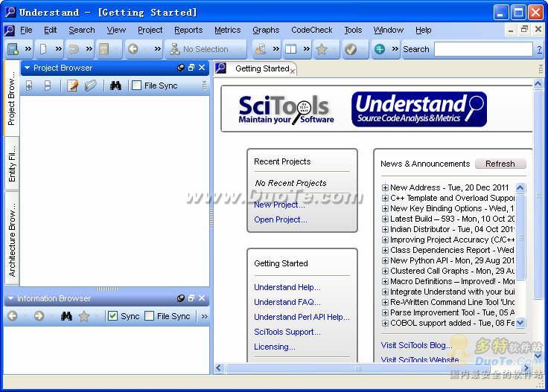
Task: Expand Latest Build 593 news item
Action: pos(385,219)
